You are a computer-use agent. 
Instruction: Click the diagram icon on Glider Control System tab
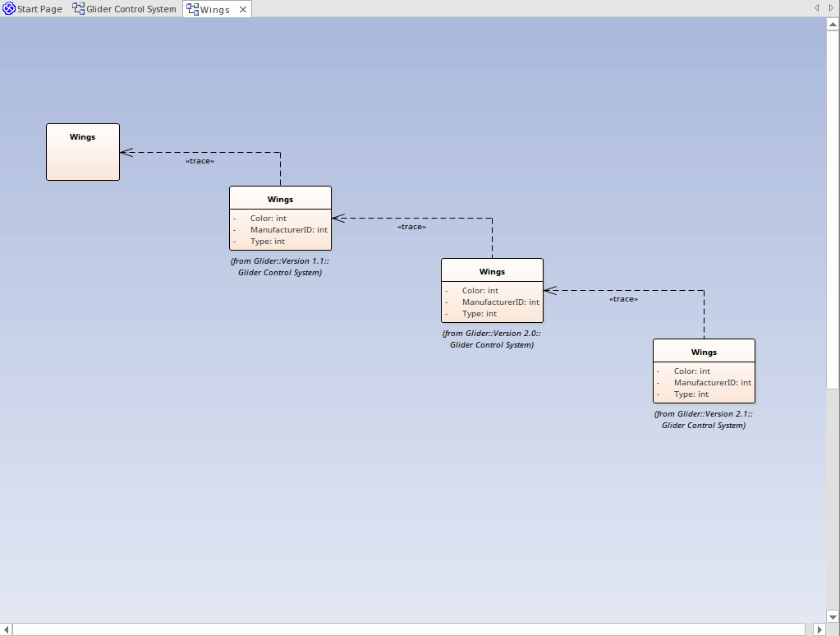[x=77, y=8]
